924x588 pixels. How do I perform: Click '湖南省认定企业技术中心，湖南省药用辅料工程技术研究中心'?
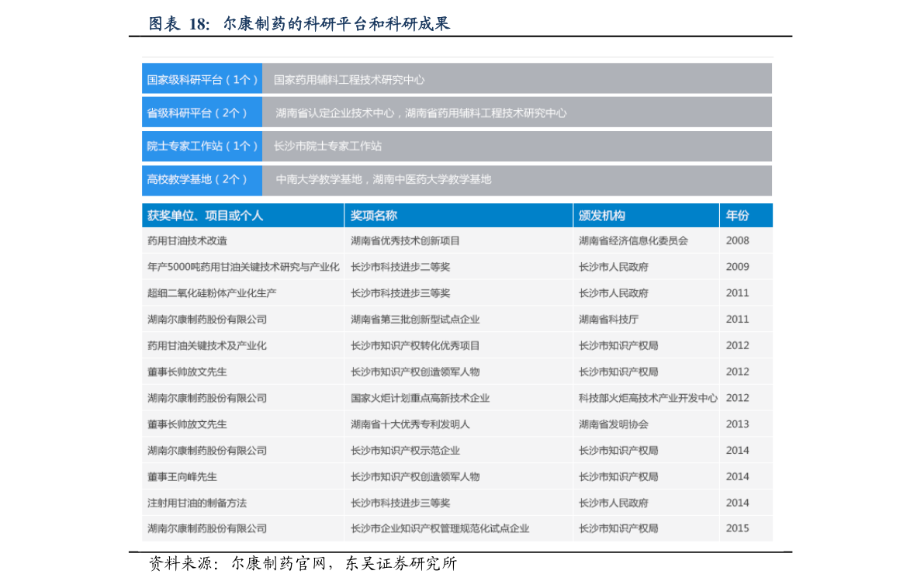click(420, 113)
